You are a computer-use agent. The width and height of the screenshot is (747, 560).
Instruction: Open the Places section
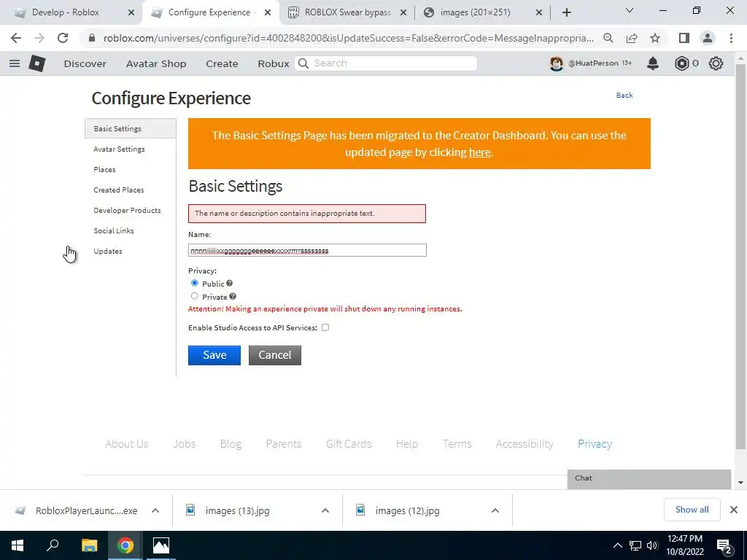pos(104,169)
